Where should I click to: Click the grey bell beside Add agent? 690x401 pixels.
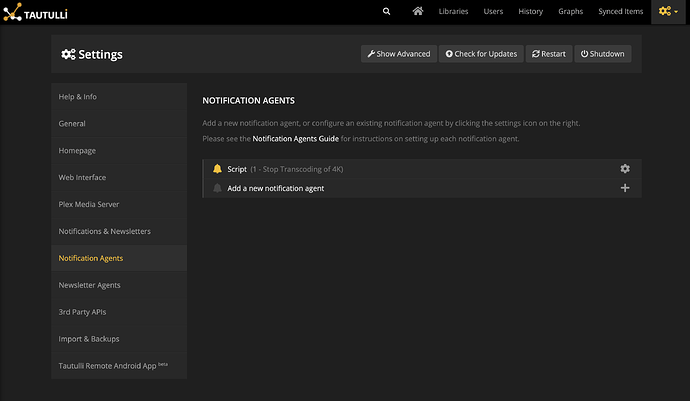coord(217,188)
